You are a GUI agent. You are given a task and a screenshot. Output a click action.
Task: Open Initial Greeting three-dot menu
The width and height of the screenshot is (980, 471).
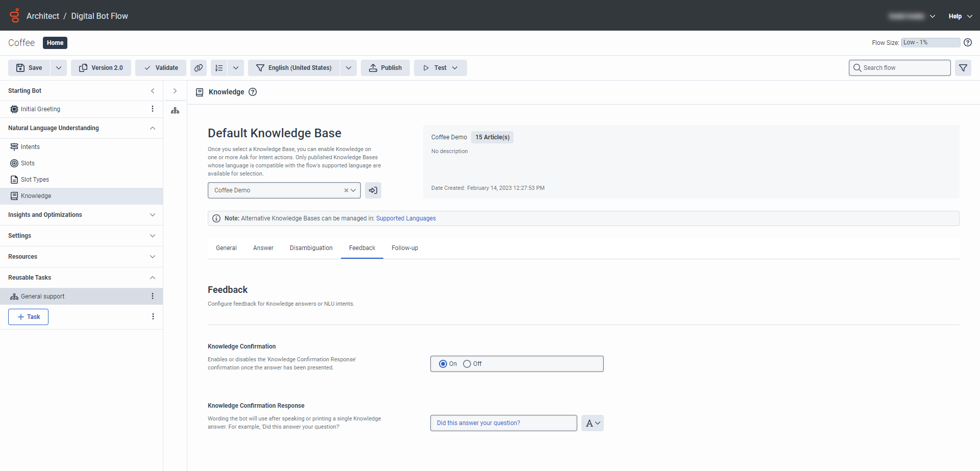tap(152, 109)
